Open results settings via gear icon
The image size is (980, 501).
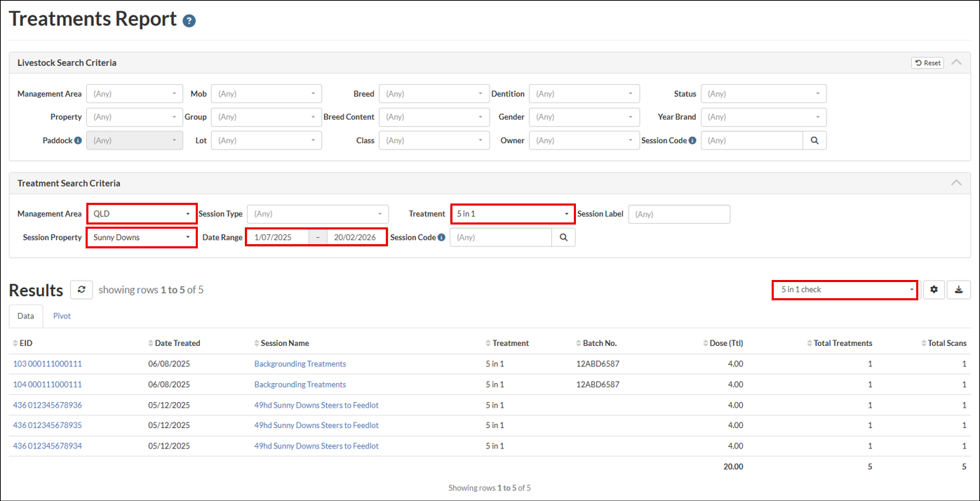click(934, 290)
